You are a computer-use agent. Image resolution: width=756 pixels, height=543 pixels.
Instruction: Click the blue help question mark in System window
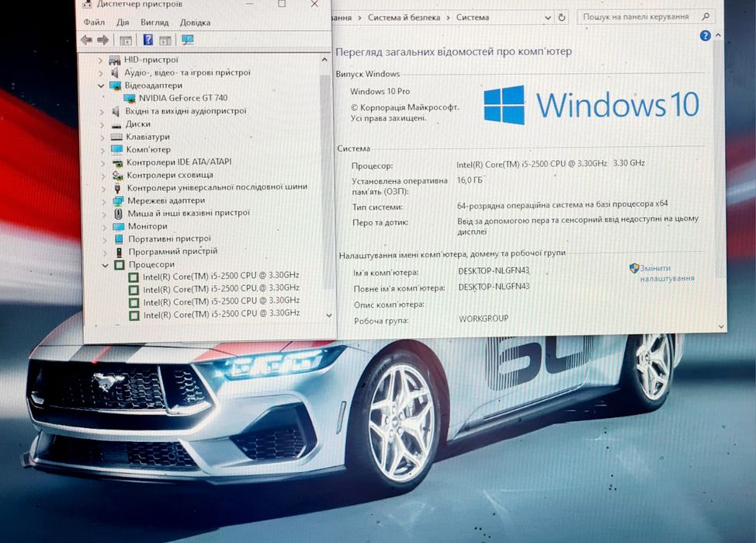(x=705, y=36)
